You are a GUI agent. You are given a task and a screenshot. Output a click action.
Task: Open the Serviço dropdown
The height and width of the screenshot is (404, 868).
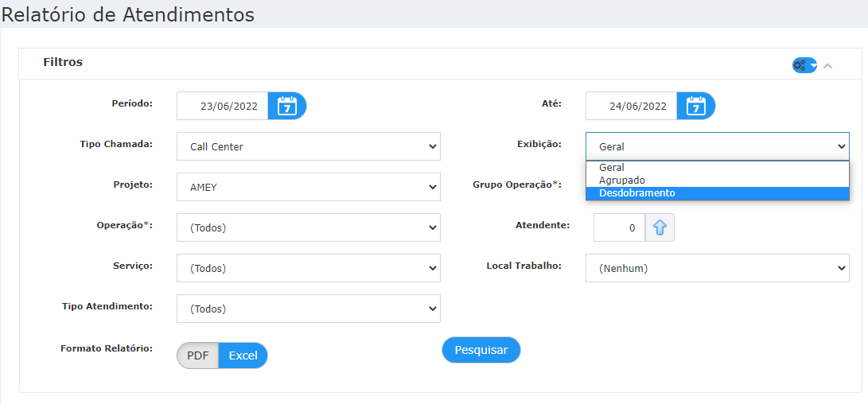(309, 268)
